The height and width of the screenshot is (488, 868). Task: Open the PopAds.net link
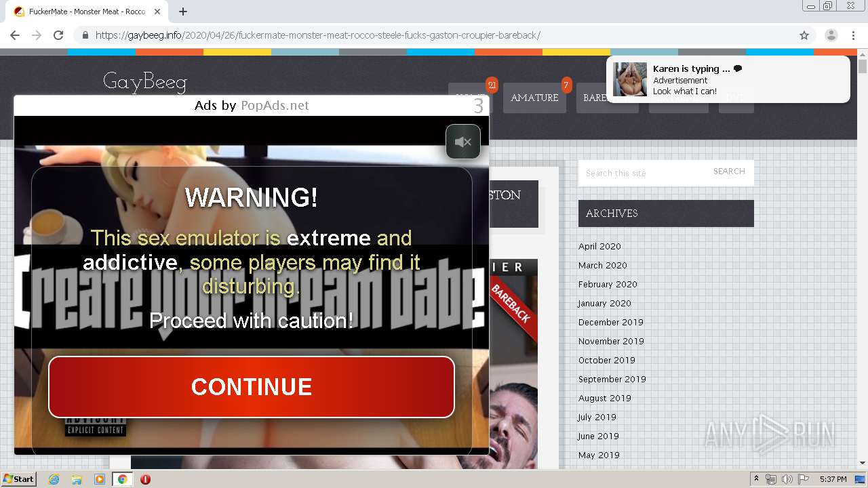[275, 105]
